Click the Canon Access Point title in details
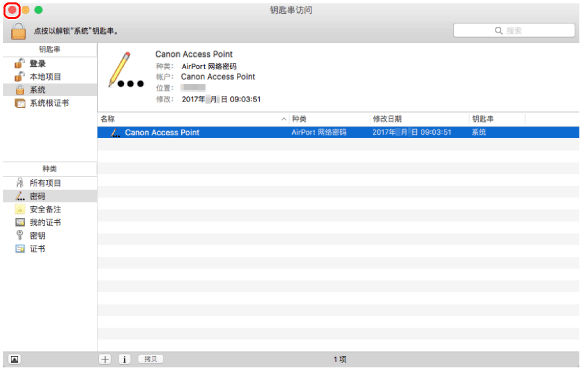 (x=194, y=54)
